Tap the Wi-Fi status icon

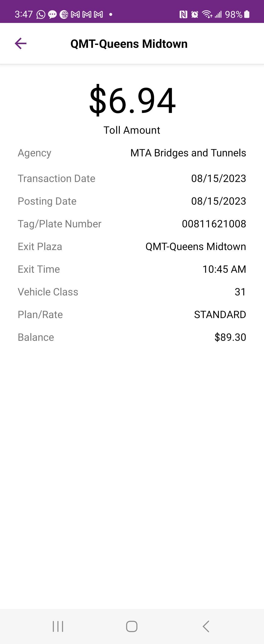207,14
